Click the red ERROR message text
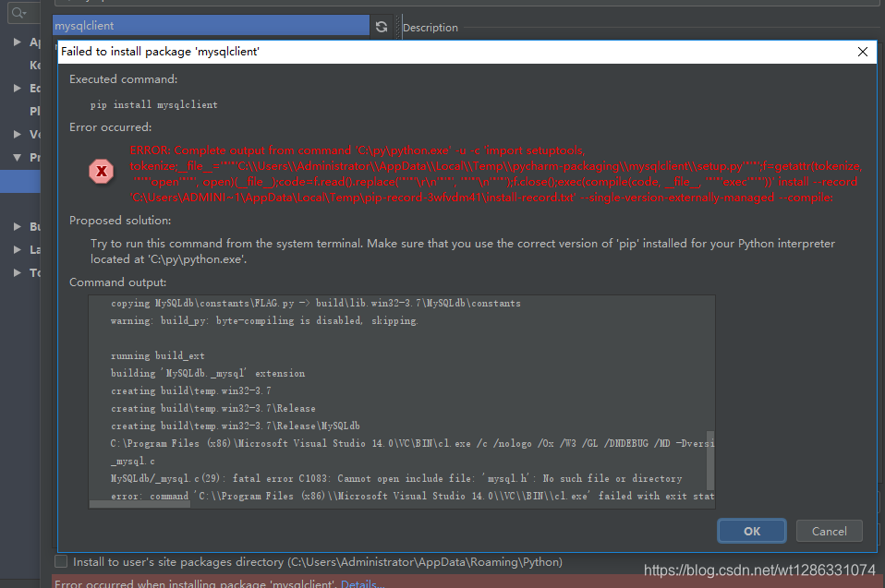The height and width of the screenshot is (588, 885). (495, 174)
